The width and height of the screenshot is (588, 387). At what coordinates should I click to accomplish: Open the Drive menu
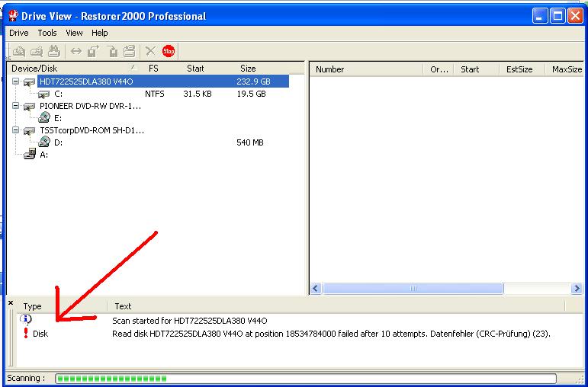pyautogui.click(x=19, y=33)
